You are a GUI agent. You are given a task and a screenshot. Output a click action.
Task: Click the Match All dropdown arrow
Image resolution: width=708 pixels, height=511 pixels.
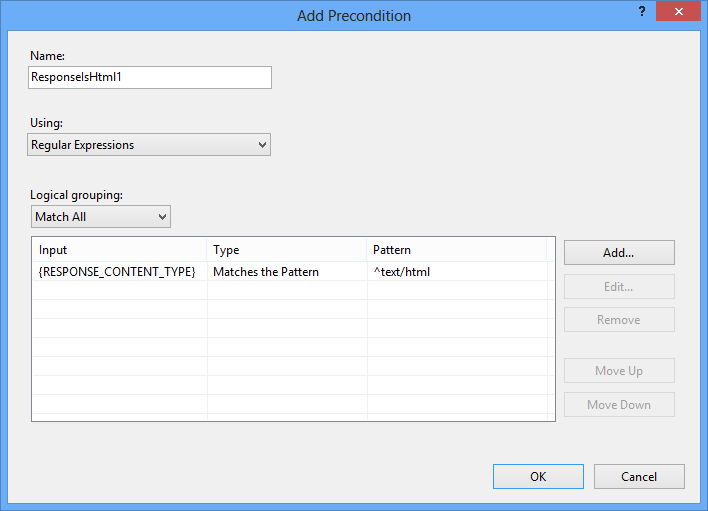pos(163,217)
